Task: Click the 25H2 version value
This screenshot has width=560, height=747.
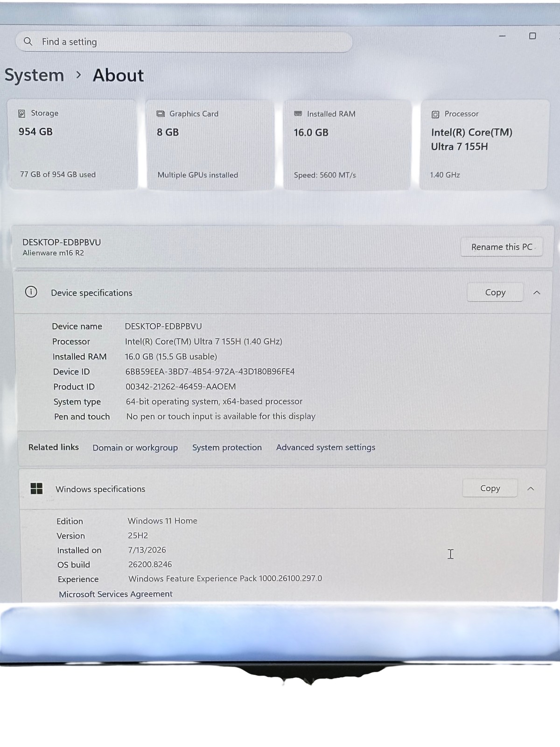Action: [x=138, y=536]
